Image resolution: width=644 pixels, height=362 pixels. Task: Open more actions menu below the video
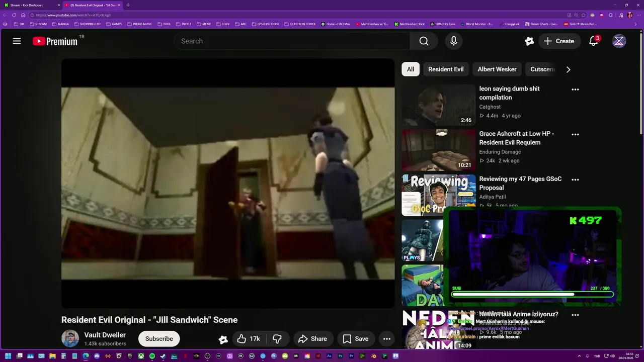(386, 339)
